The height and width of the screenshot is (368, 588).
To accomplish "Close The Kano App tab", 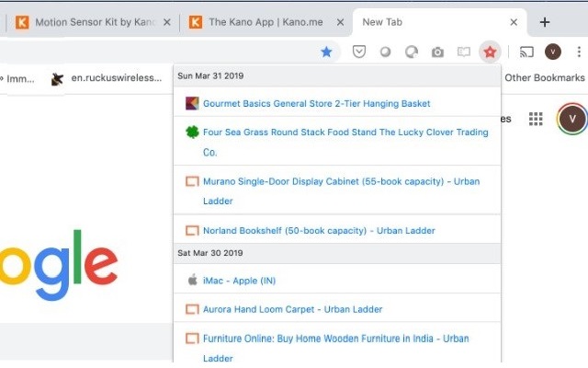I will (340, 22).
